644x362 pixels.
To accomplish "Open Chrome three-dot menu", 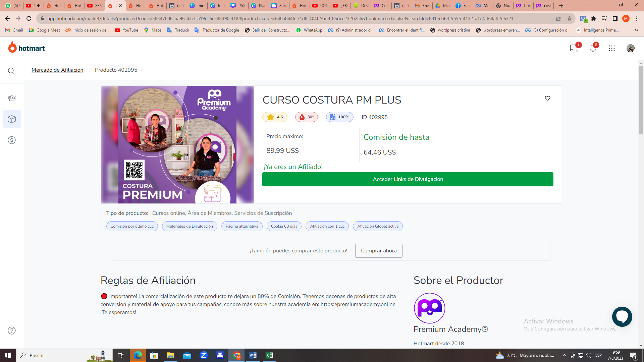I will 637,18.
